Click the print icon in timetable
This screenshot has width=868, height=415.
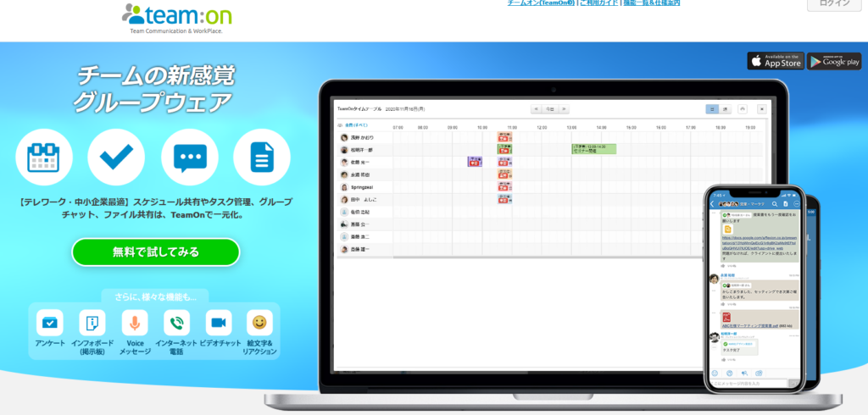[x=743, y=109]
